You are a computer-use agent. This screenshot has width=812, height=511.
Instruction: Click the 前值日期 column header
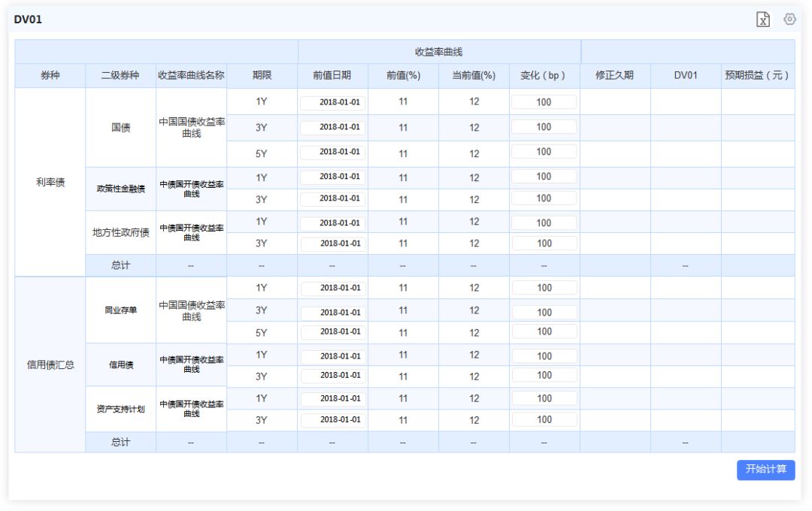click(x=332, y=76)
